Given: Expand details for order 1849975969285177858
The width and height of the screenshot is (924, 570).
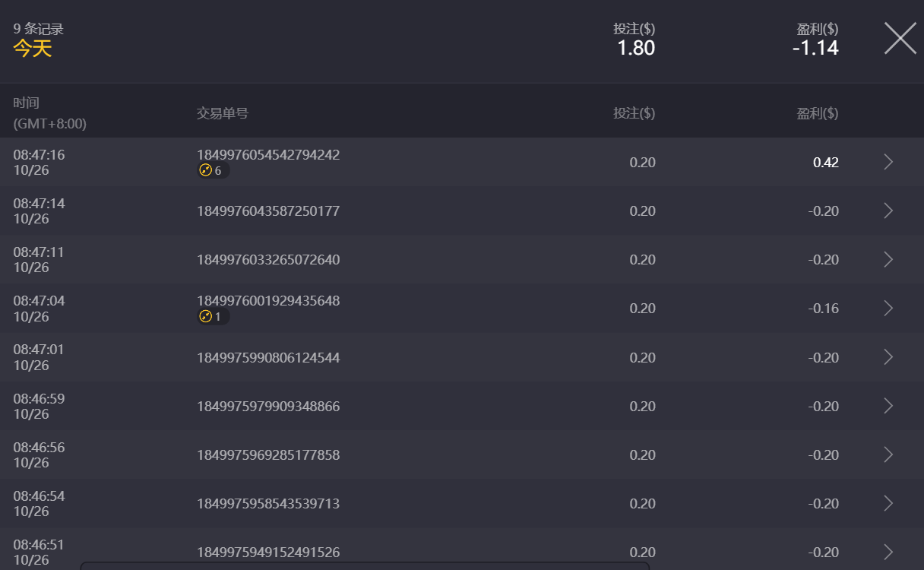Looking at the screenshot, I should 267,454.
